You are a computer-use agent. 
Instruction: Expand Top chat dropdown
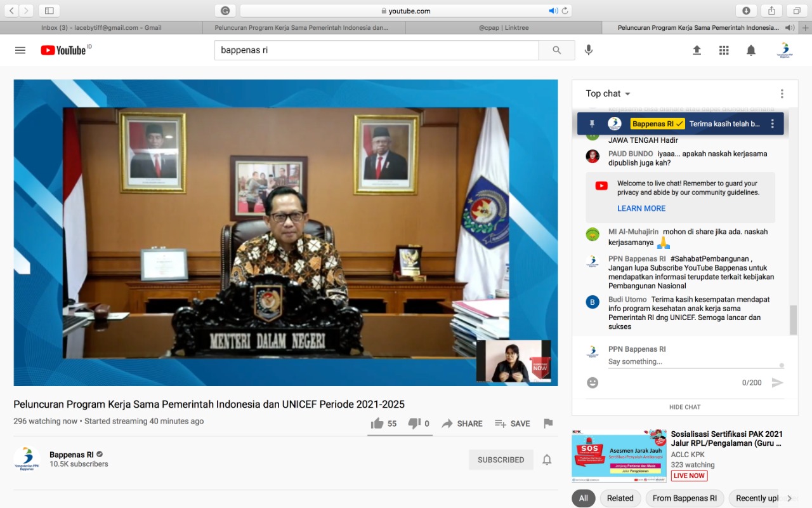[x=608, y=94]
